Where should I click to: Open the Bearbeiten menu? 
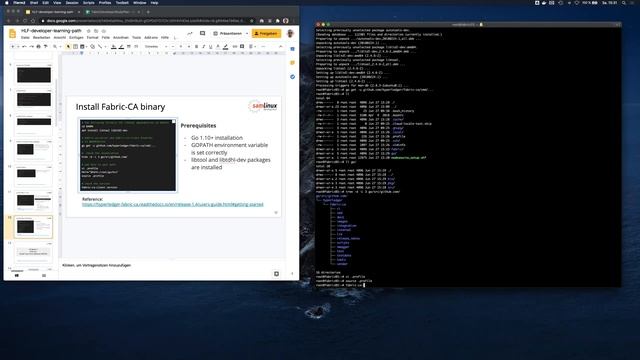pos(41,38)
